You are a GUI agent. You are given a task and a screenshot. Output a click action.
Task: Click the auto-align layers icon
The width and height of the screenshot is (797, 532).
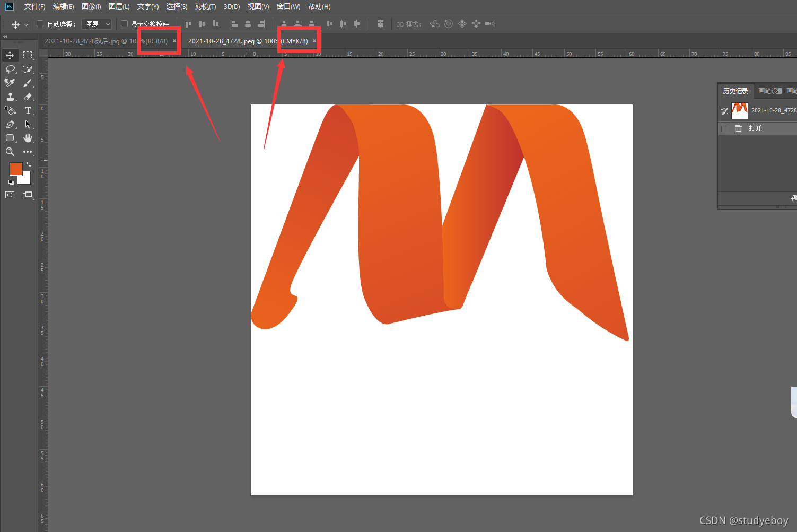pyautogui.click(x=380, y=24)
